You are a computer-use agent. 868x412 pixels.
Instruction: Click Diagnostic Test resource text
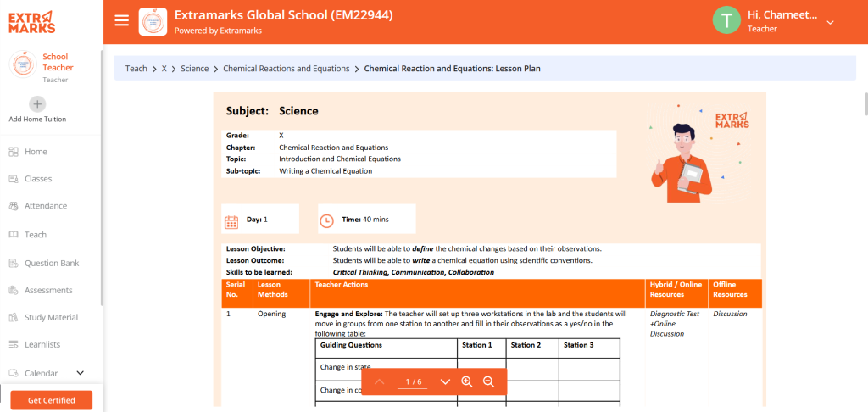pos(675,314)
